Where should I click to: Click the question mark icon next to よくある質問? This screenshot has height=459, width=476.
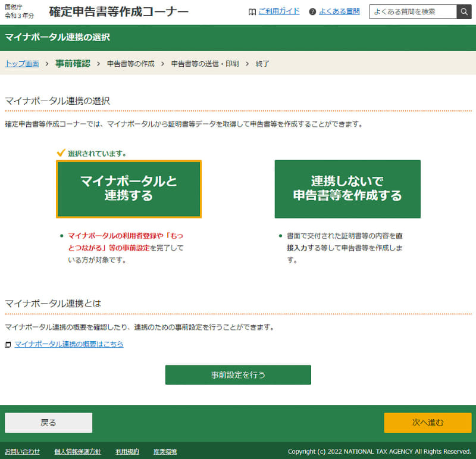click(x=311, y=11)
